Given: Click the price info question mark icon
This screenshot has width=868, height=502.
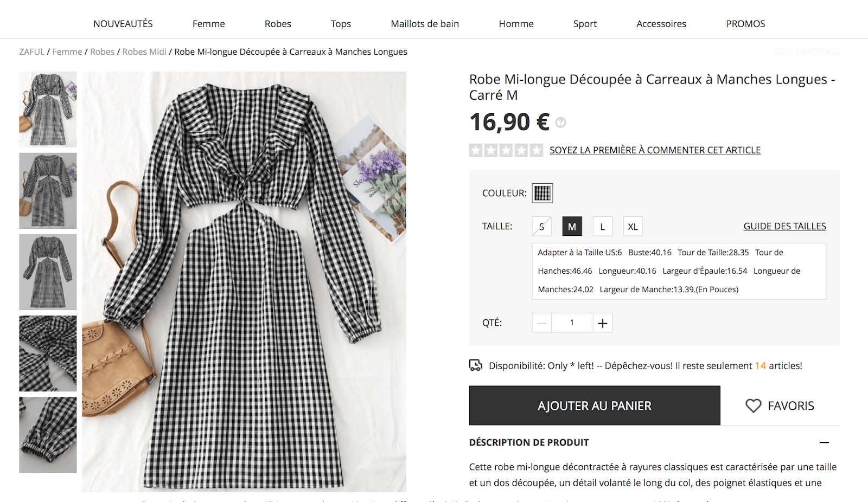Looking at the screenshot, I should point(561,123).
